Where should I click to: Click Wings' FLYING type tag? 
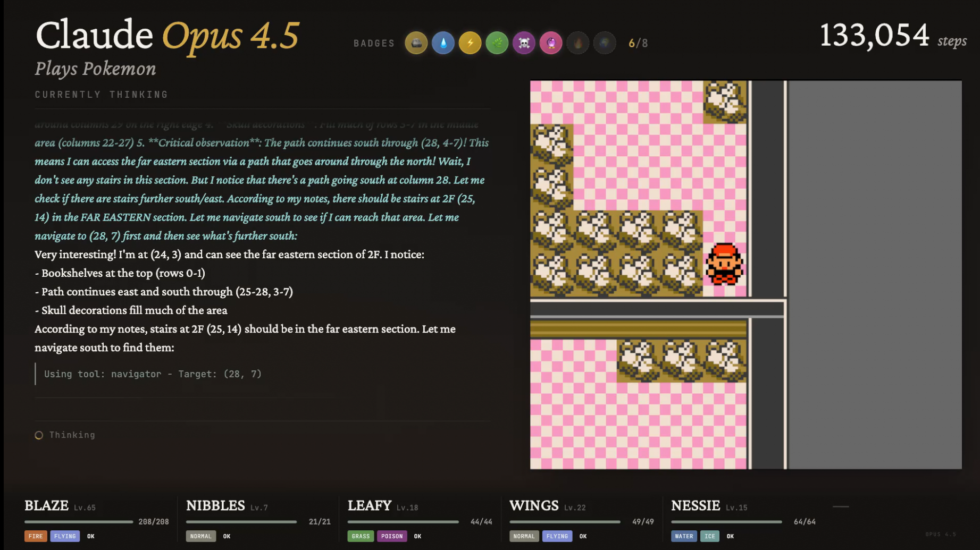tap(557, 536)
